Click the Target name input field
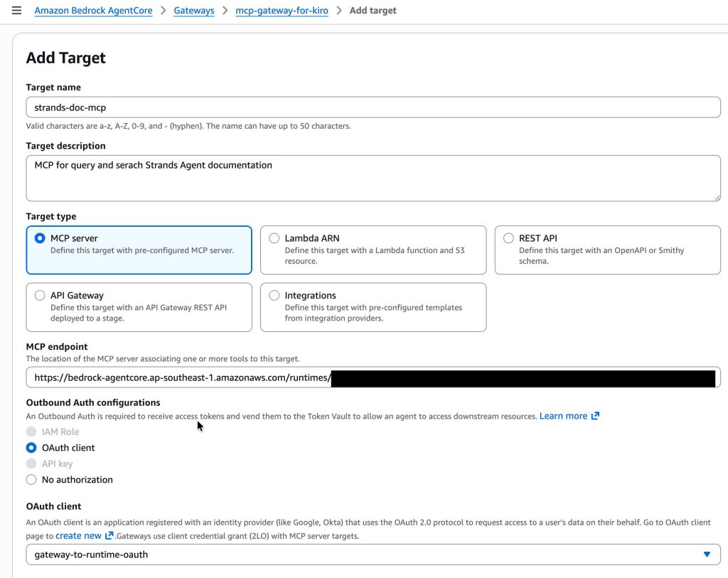 [x=373, y=107]
